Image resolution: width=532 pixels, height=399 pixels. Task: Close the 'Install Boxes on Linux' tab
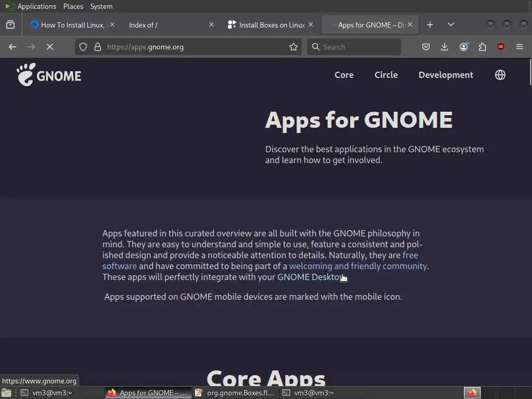[x=311, y=25]
